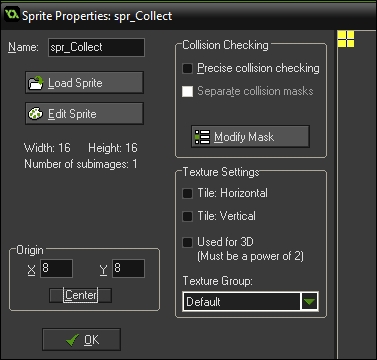Image resolution: width=377 pixels, height=360 pixels.
Task: Click into the sprite Name field
Action: pos(96,47)
